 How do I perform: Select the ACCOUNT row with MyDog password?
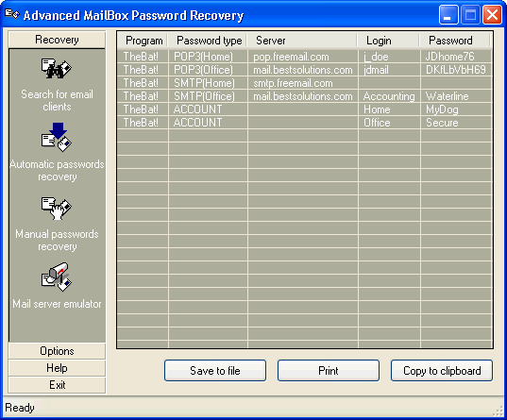[305, 109]
